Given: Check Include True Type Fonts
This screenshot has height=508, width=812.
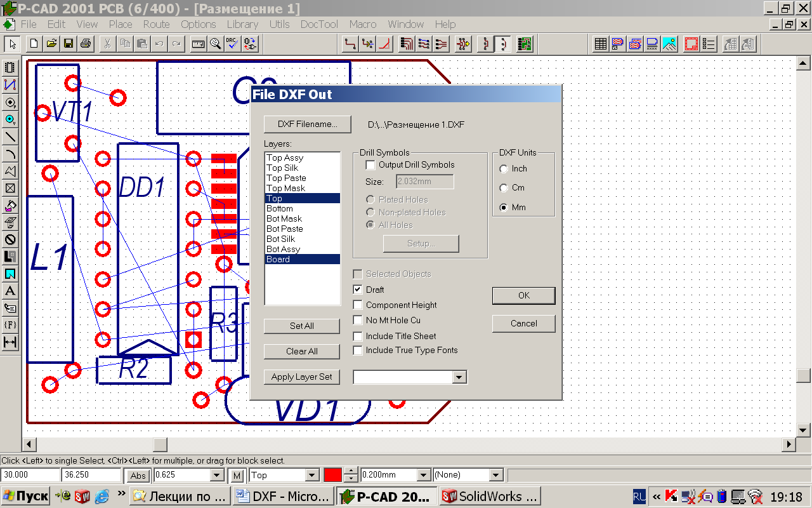Looking at the screenshot, I should [358, 350].
